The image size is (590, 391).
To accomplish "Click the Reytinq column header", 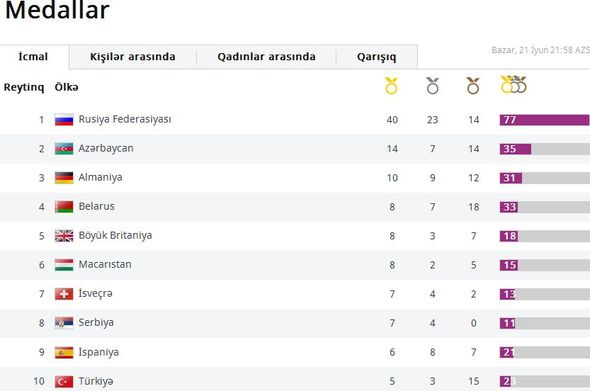I will click(24, 87).
